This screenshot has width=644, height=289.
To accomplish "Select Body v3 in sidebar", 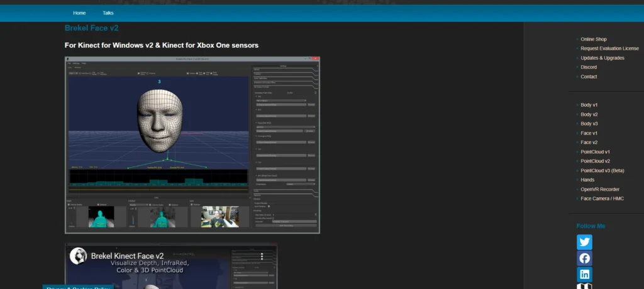I will [589, 124].
